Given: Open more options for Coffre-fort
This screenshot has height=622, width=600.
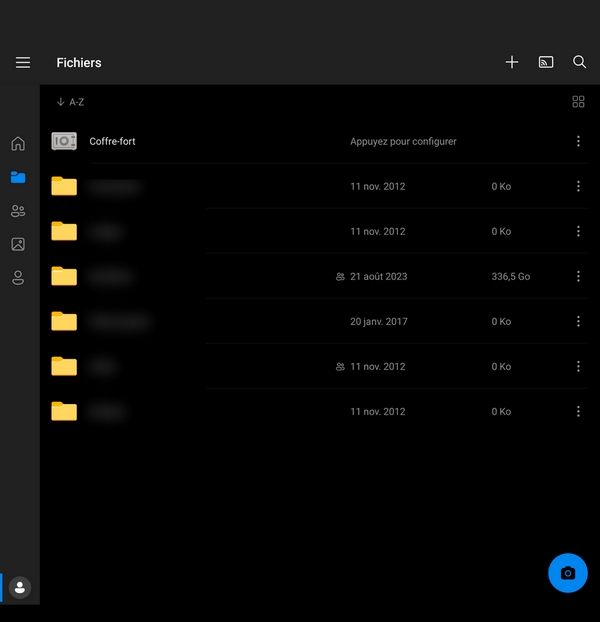Looking at the screenshot, I should [x=578, y=141].
